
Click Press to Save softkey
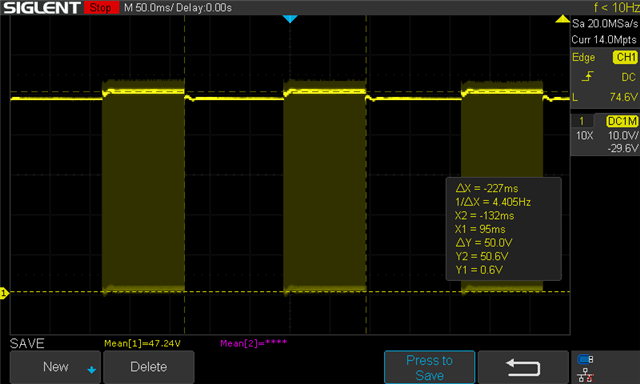click(429, 367)
